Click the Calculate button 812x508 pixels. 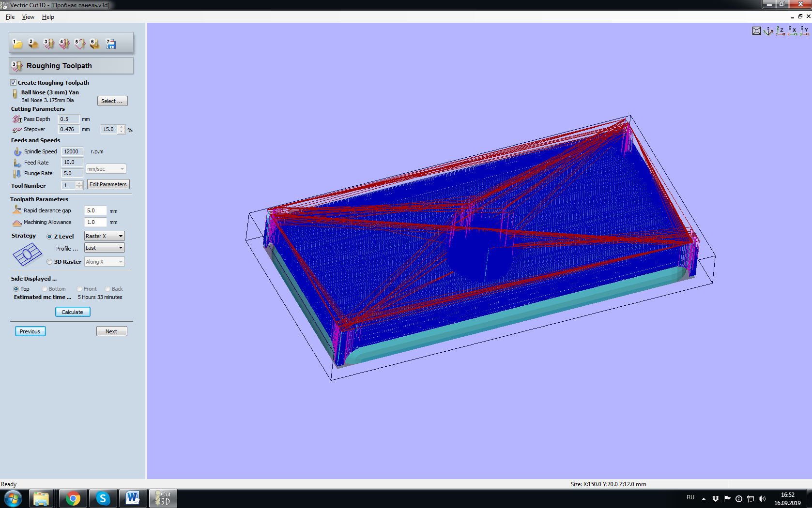pyautogui.click(x=73, y=312)
